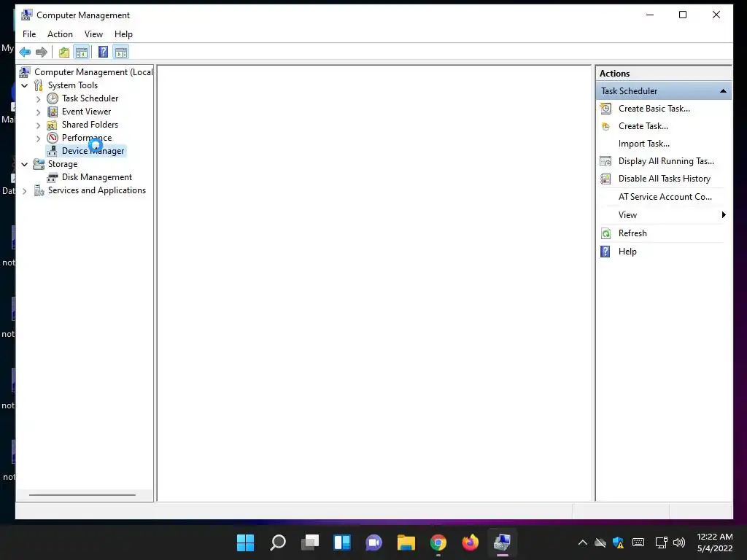Toggle Show/Hide Console Tree toolbar icon

[82, 52]
